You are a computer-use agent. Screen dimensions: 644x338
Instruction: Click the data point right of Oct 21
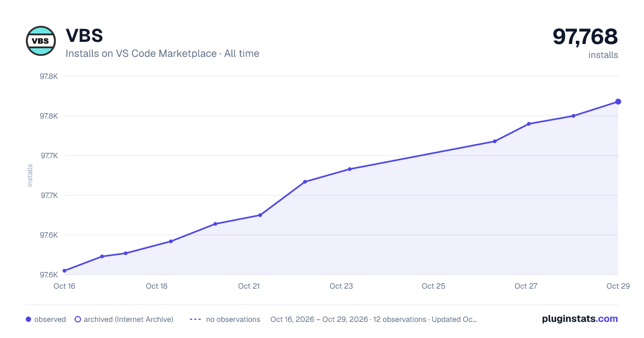click(x=260, y=215)
